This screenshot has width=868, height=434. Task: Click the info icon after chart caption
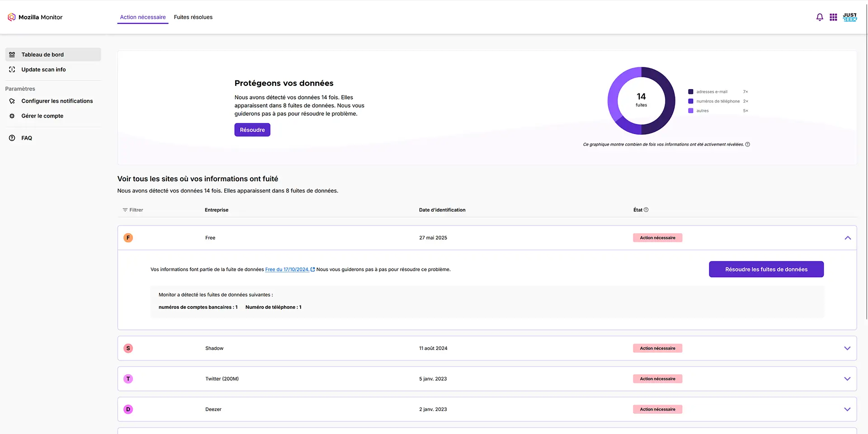pyautogui.click(x=748, y=145)
